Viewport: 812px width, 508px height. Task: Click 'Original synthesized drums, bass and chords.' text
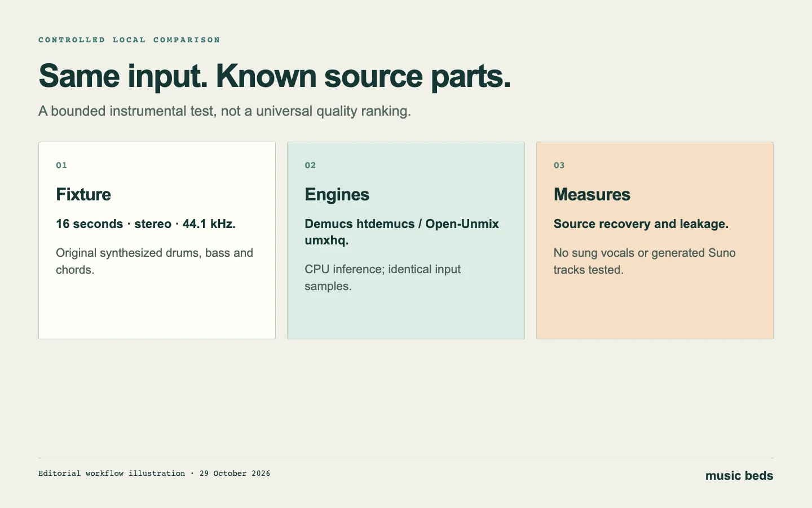[155, 261]
